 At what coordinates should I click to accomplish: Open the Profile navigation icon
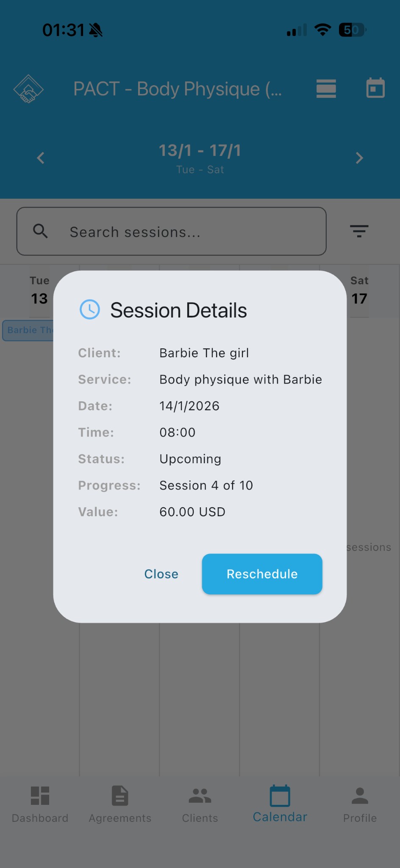pos(359,796)
